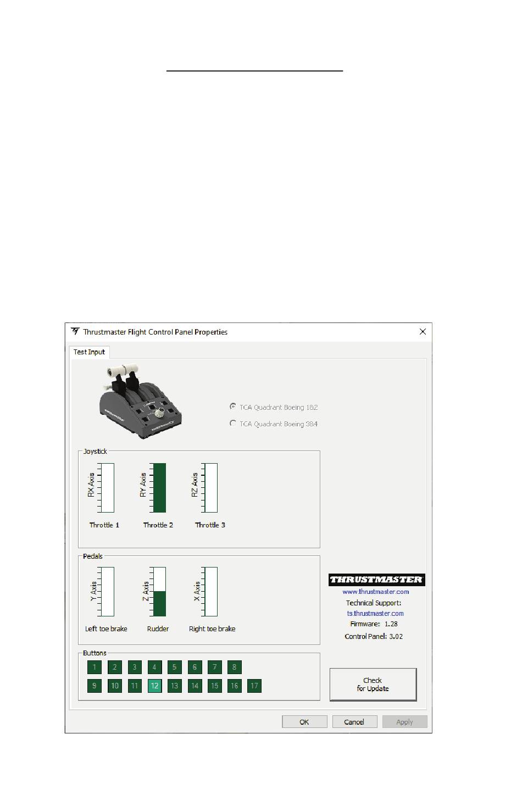
Task: Click the Firmware: 1.28 text
Action: point(374,624)
